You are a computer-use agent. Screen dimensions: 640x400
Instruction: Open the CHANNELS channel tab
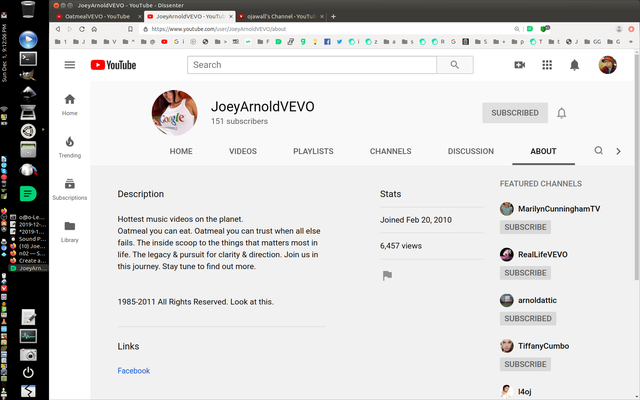pos(391,151)
